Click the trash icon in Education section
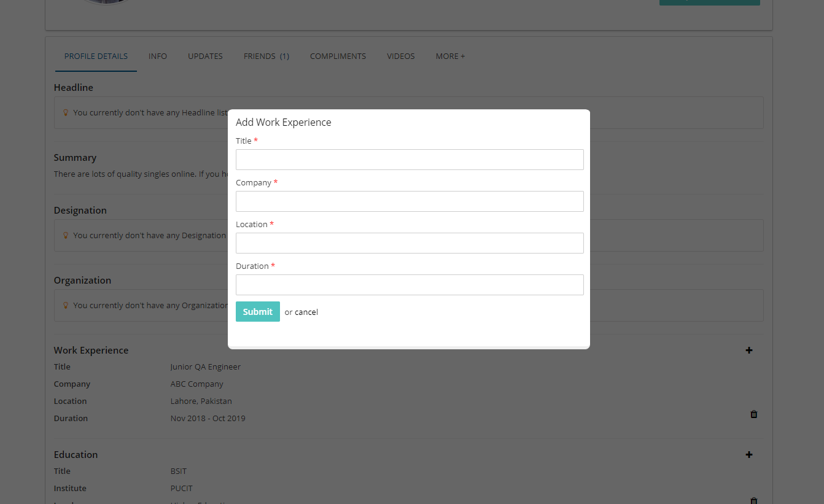Image resolution: width=824 pixels, height=504 pixels. [753, 500]
